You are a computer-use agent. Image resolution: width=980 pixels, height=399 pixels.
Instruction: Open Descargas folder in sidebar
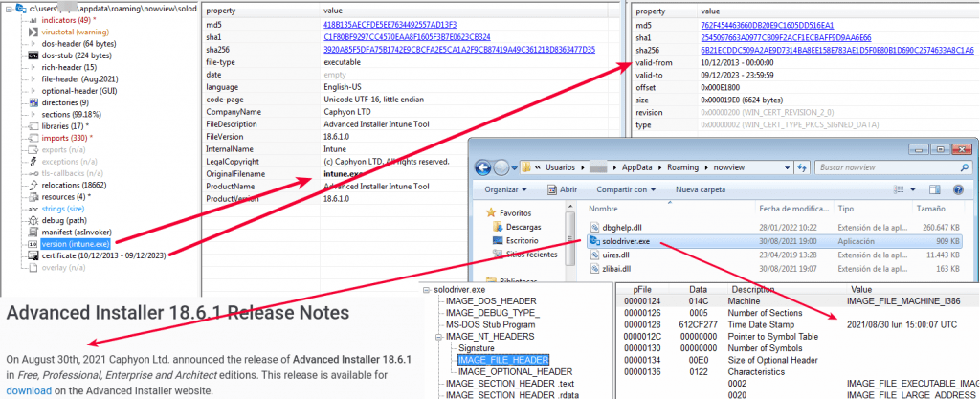point(523,227)
